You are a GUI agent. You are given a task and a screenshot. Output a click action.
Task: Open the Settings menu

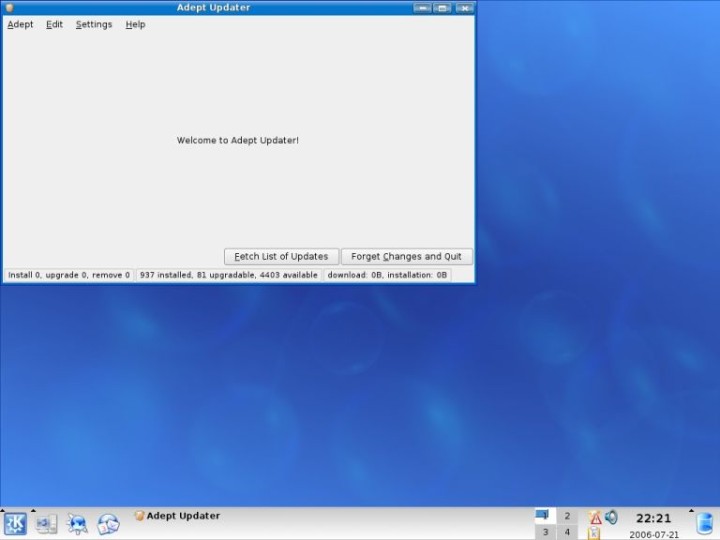(94, 24)
